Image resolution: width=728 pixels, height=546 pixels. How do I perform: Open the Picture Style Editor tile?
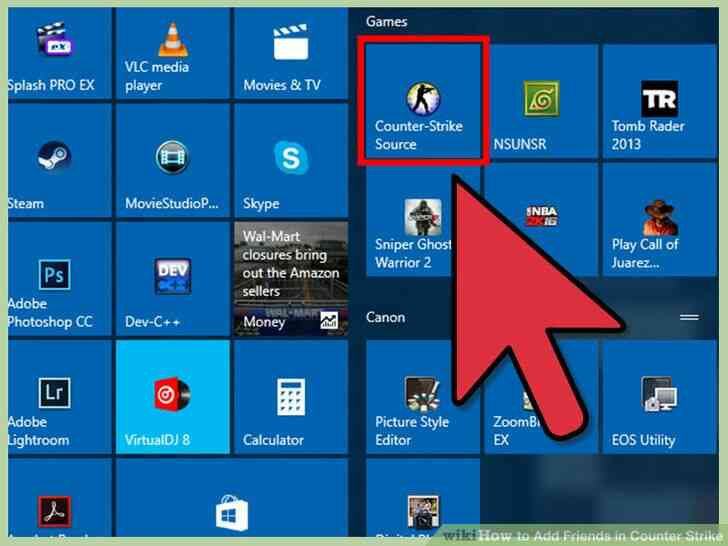point(423,397)
